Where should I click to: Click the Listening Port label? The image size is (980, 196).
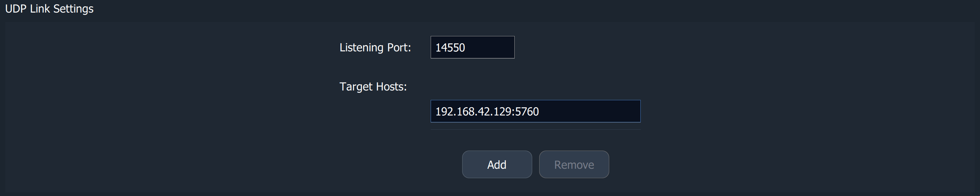pos(375,48)
